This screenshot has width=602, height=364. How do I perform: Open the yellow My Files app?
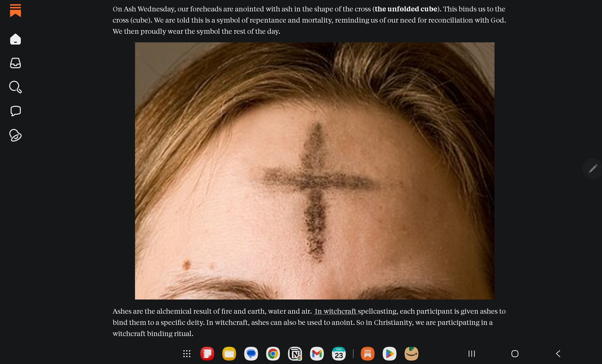point(229,353)
